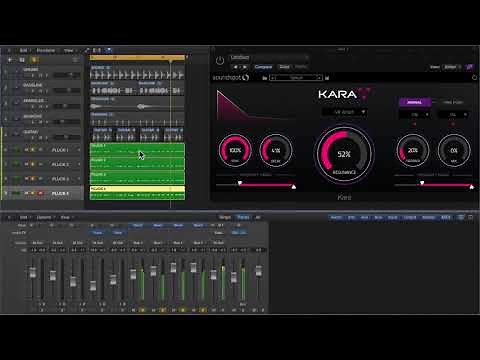Click the previous preset arrow in plugin header
The height and width of the screenshot is (360, 480).
pos(236,67)
